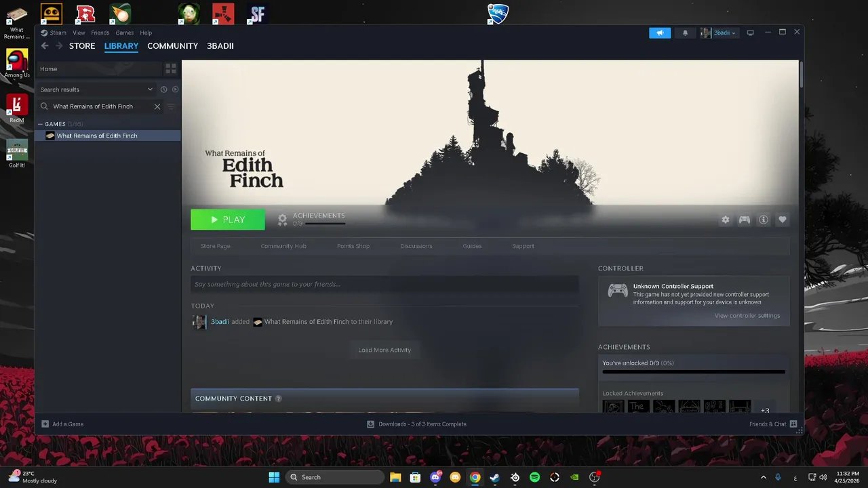This screenshot has width=868, height=488.
Task: Collapse the GAMES category
Action: [x=41, y=124]
